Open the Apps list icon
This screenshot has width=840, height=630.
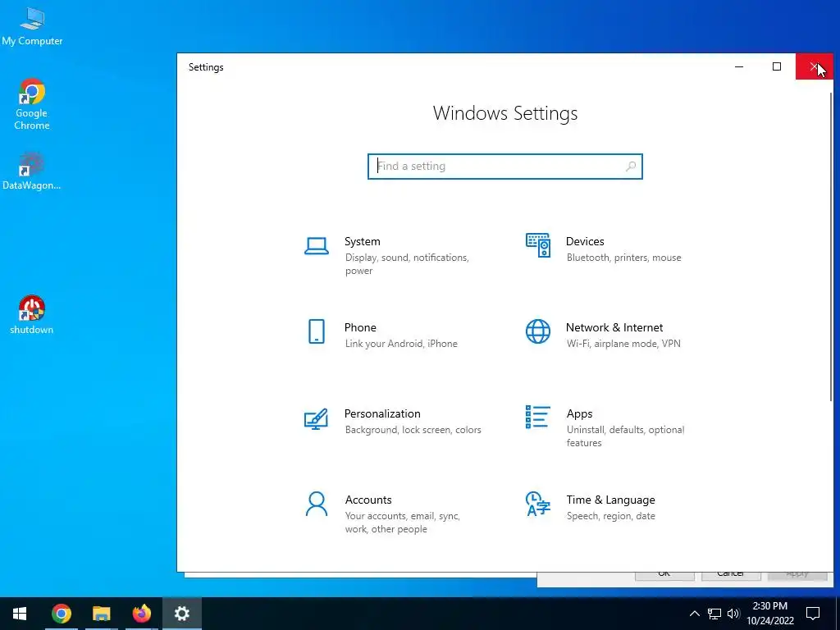tap(538, 417)
